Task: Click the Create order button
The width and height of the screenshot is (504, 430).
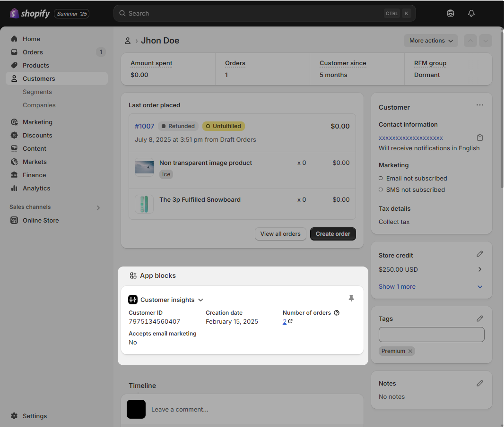Action: click(x=333, y=234)
